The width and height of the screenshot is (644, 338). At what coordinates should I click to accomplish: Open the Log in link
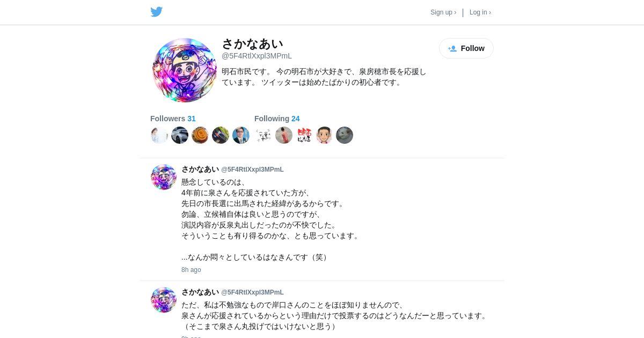(480, 12)
